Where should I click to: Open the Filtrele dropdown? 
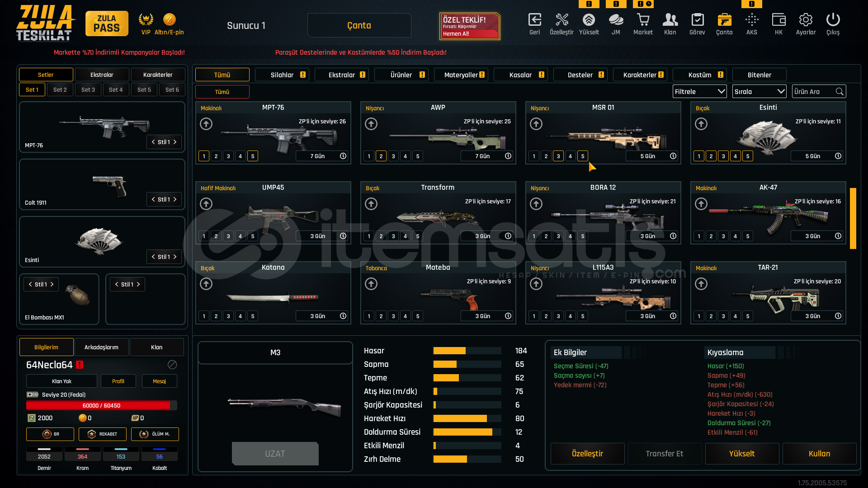699,92
